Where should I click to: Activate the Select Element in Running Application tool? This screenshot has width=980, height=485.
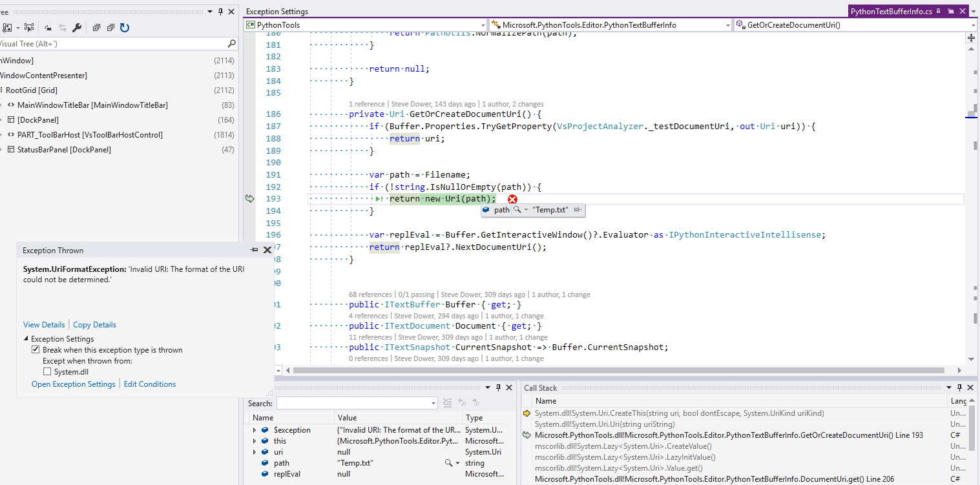click(28, 27)
